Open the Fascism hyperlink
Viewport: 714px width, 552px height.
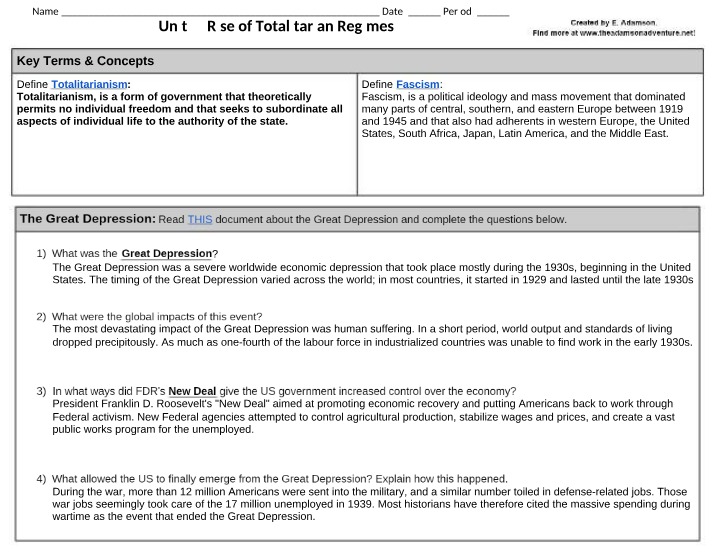point(418,84)
